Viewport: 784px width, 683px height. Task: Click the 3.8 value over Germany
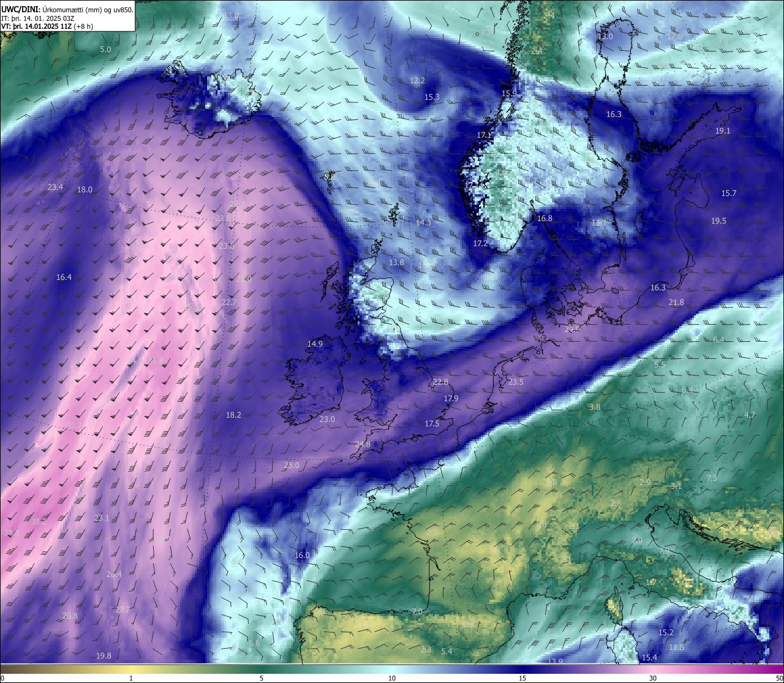pyautogui.click(x=595, y=407)
